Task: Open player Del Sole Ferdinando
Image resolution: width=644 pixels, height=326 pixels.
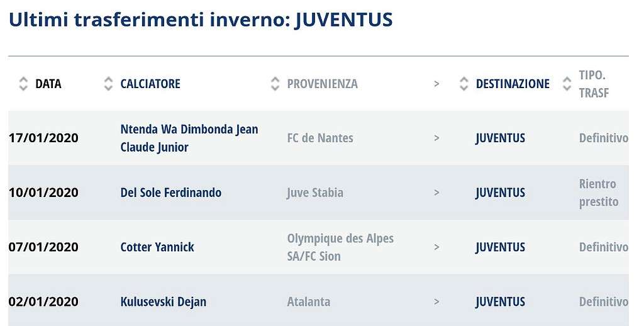Action: pyautogui.click(x=171, y=193)
